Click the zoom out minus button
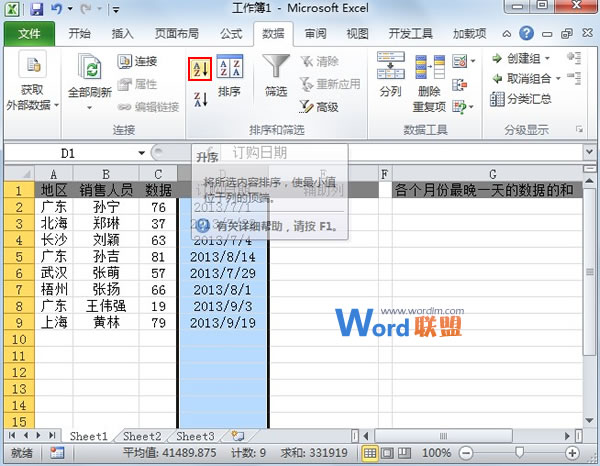Screen dimensions: 600x466 pos(466,453)
